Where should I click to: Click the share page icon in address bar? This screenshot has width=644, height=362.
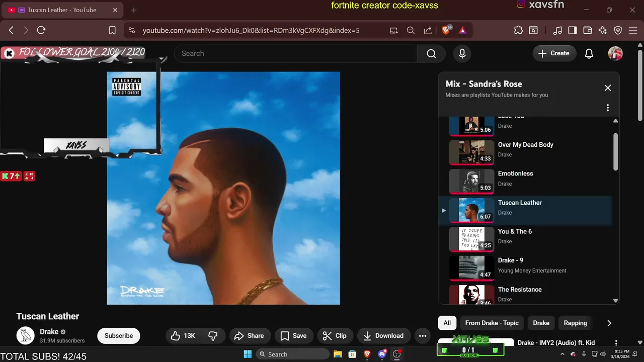click(x=428, y=30)
